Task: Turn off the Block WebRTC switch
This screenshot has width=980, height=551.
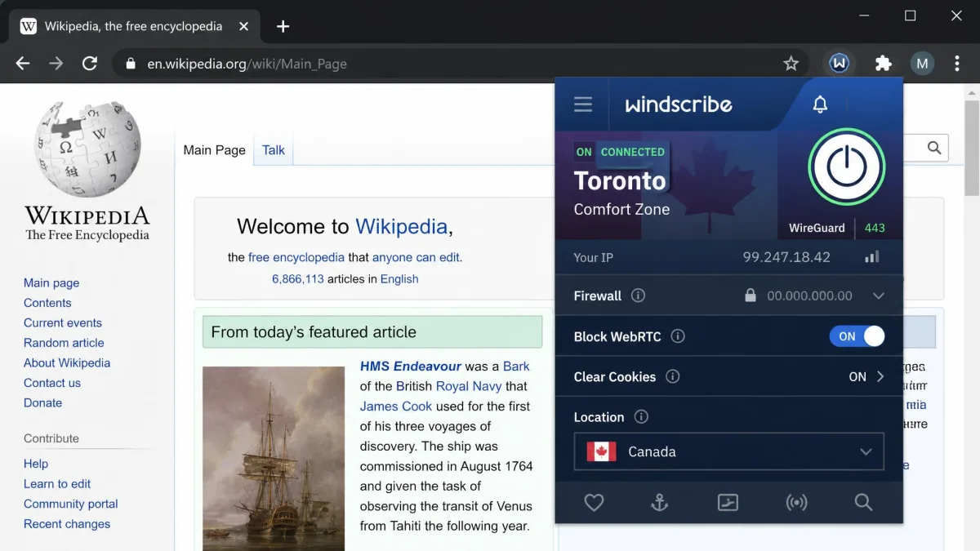Action: point(857,336)
